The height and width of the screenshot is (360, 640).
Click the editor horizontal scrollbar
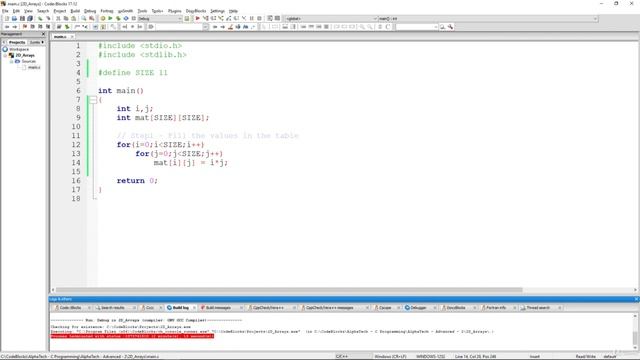click(288, 290)
